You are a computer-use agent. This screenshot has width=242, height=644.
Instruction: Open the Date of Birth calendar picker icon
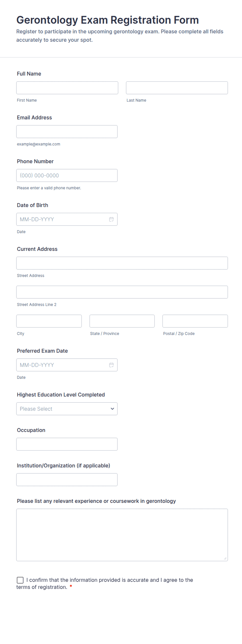coord(111,219)
